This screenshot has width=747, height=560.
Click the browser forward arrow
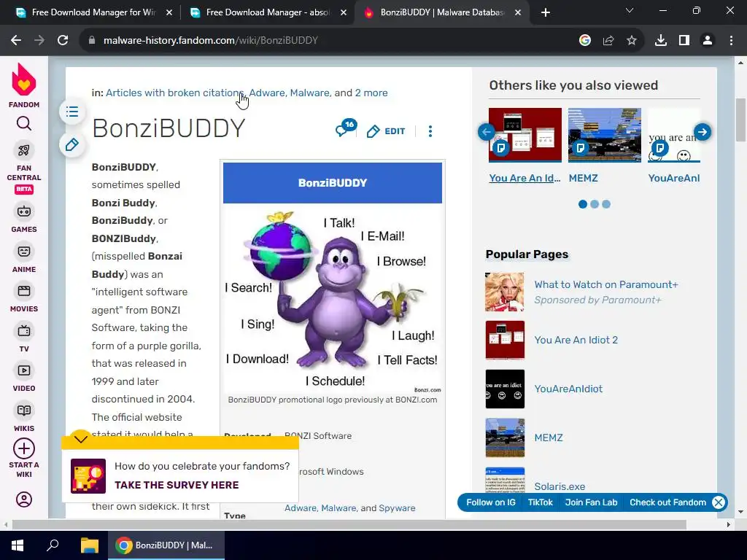[39, 41]
